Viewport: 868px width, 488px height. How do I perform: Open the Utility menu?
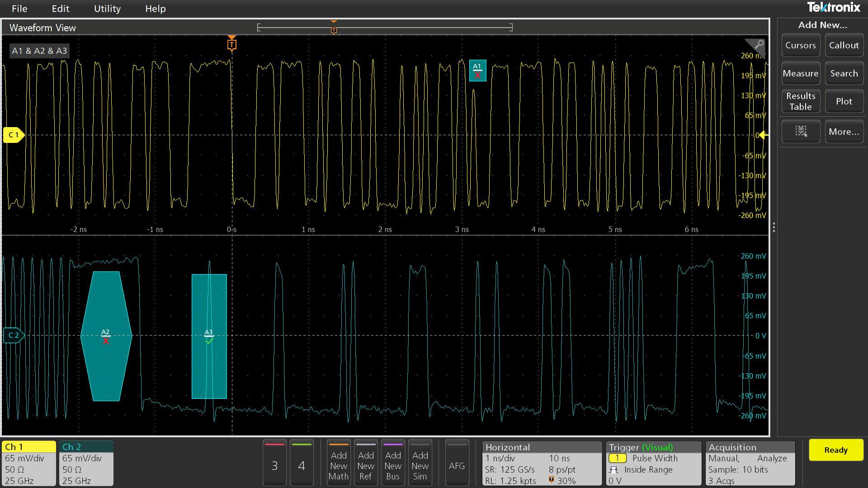click(107, 9)
